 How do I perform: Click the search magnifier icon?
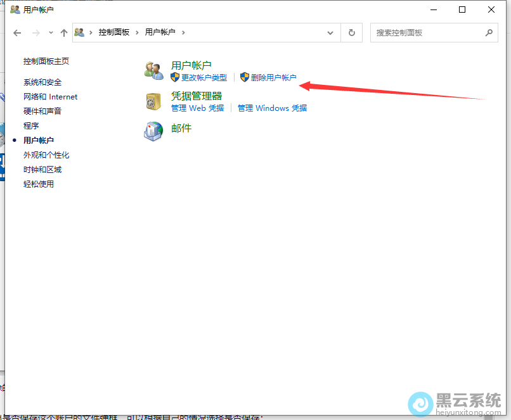[489, 32]
